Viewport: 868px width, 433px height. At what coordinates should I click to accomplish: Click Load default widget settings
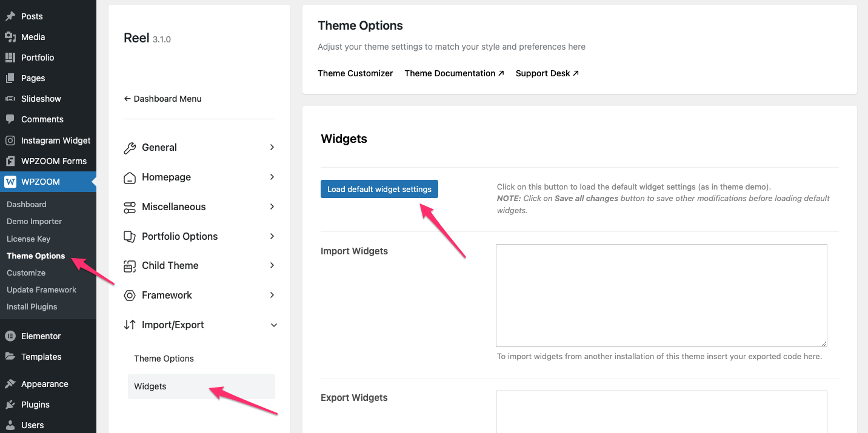(x=379, y=189)
